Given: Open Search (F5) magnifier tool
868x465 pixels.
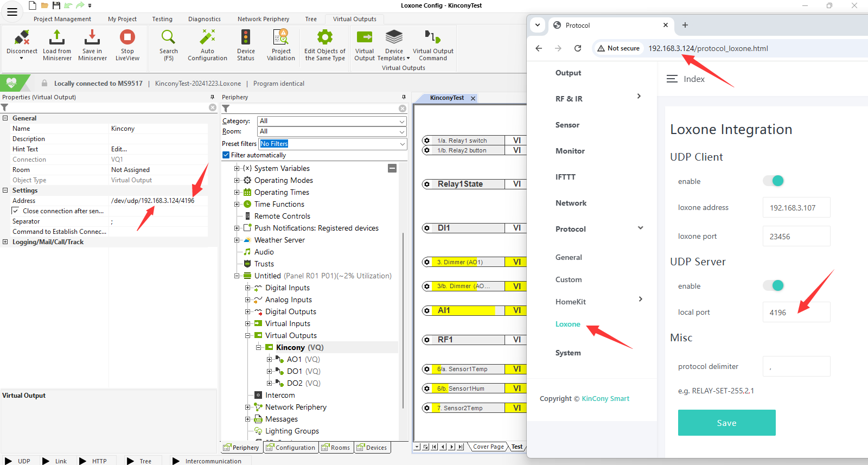Looking at the screenshot, I should [168, 38].
